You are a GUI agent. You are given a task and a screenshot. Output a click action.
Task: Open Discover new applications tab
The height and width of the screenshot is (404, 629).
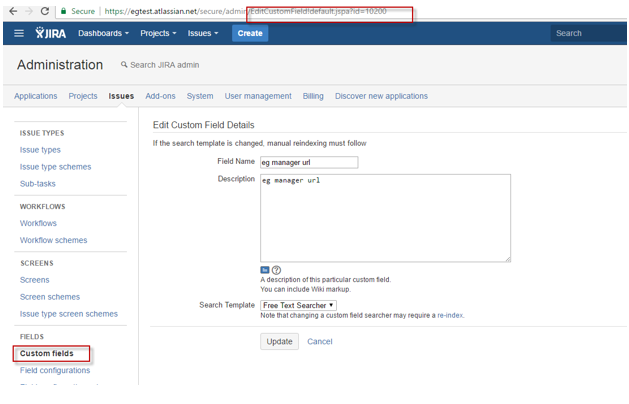(x=381, y=96)
